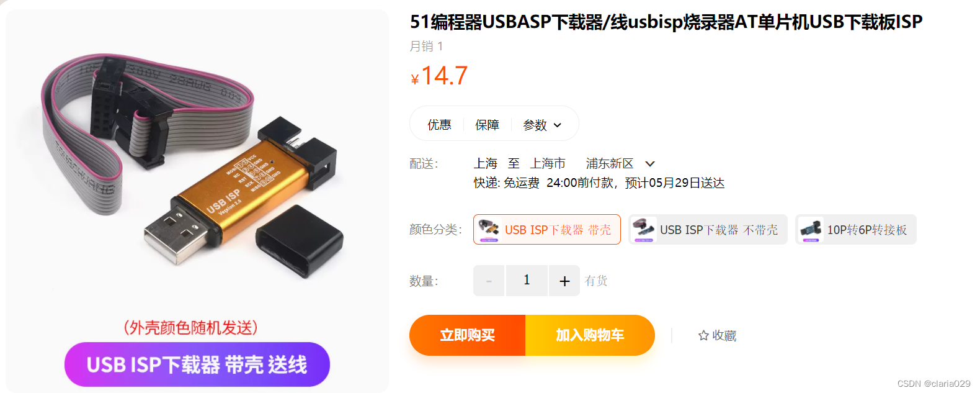The image size is (980, 393).
Task: Switch to the 保障 tab
Action: (487, 125)
